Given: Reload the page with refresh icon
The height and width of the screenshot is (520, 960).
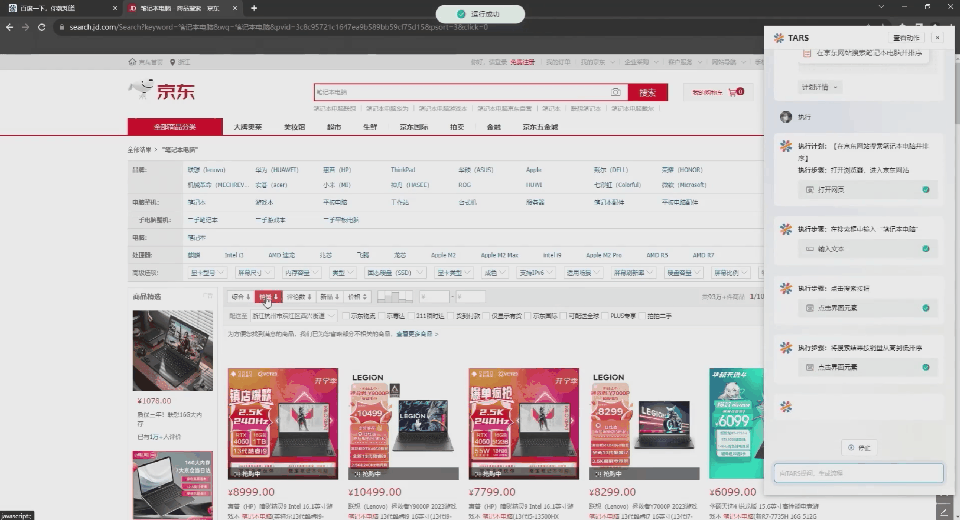Looking at the screenshot, I should coord(42,27).
